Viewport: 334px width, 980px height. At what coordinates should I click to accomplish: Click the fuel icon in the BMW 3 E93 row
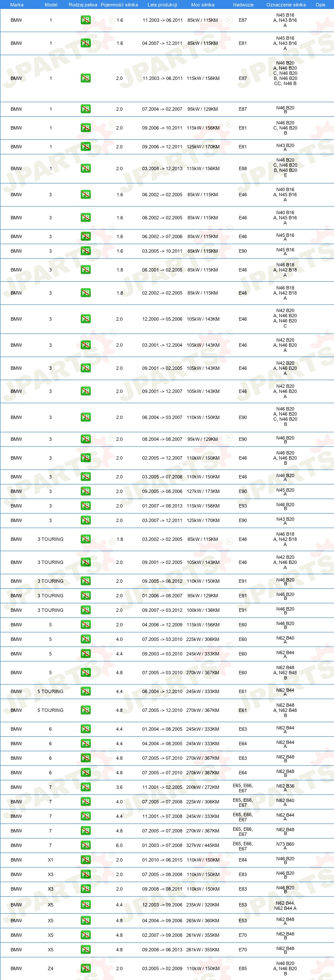click(85, 505)
